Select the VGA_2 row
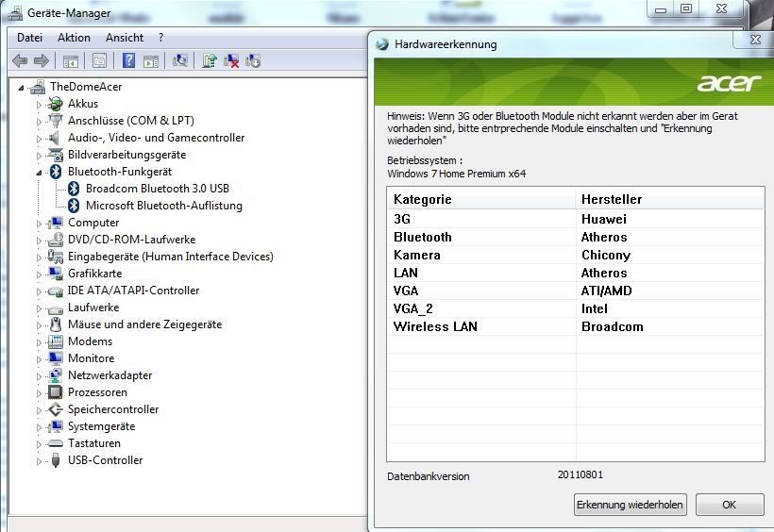 576,308
